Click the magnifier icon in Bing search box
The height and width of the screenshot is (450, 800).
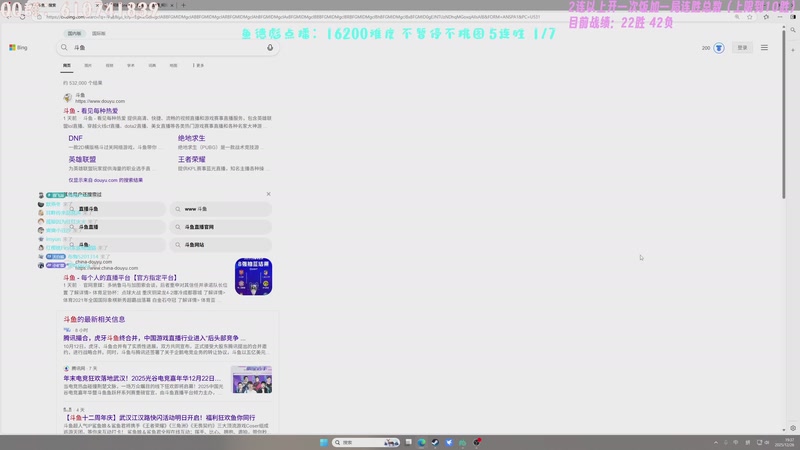tap(64, 47)
